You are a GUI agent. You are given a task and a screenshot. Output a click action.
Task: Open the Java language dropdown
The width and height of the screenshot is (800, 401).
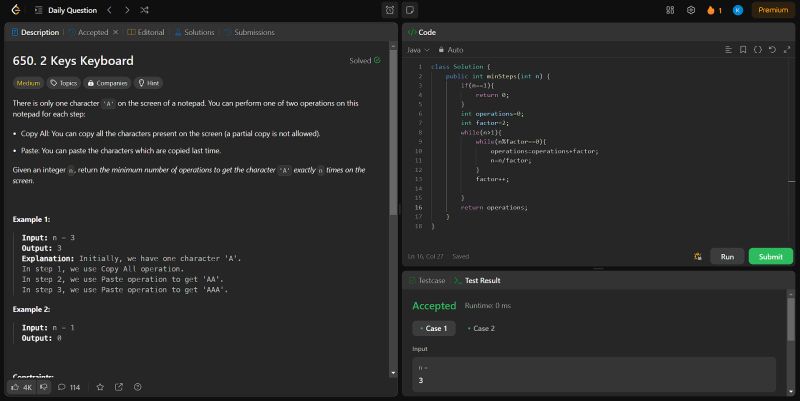418,49
